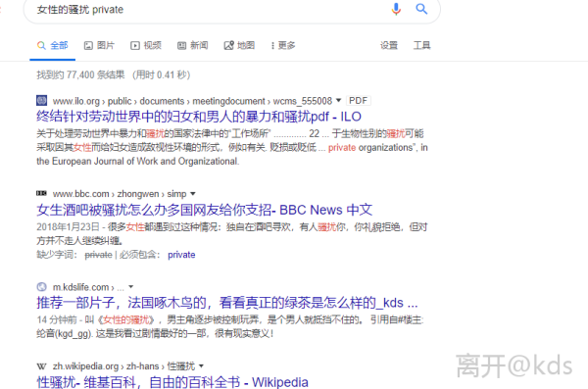Expand the m.kdslife.com result dropdown arrow
This screenshot has width=588, height=389.
pyautogui.click(x=131, y=286)
